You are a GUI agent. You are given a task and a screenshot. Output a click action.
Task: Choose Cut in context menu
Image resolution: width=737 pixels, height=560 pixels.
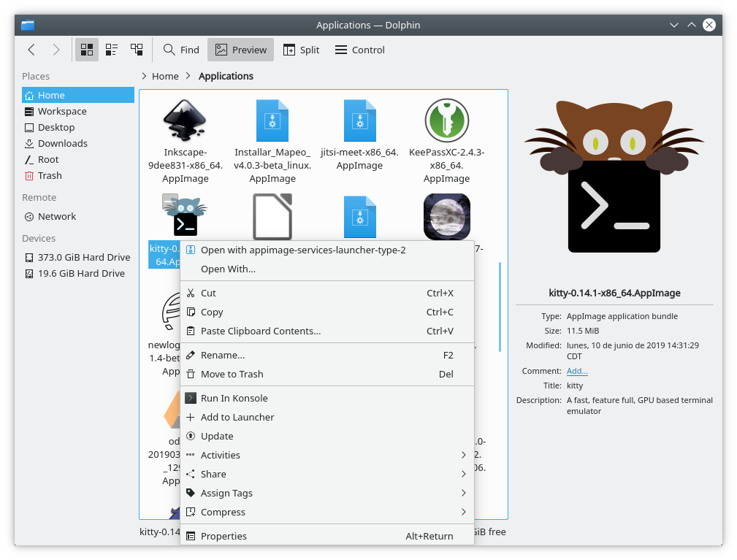[x=327, y=294]
